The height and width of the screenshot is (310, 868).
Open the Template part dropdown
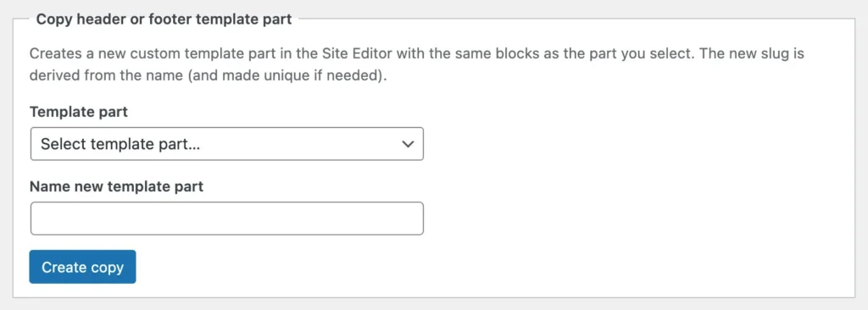pyautogui.click(x=227, y=144)
